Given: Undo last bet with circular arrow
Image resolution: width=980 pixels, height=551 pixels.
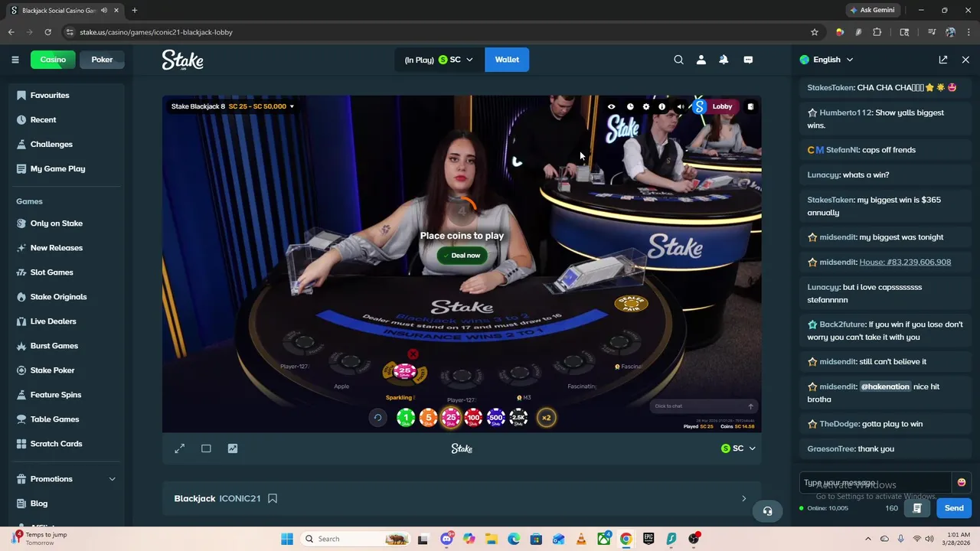Looking at the screenshot, I should [x=377, y=418].
